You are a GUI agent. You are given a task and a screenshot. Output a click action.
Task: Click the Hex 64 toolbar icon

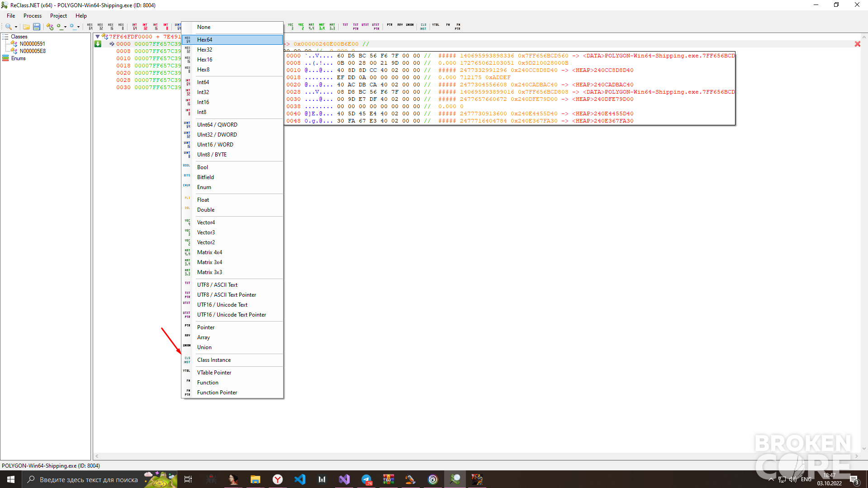click(90, 27)
